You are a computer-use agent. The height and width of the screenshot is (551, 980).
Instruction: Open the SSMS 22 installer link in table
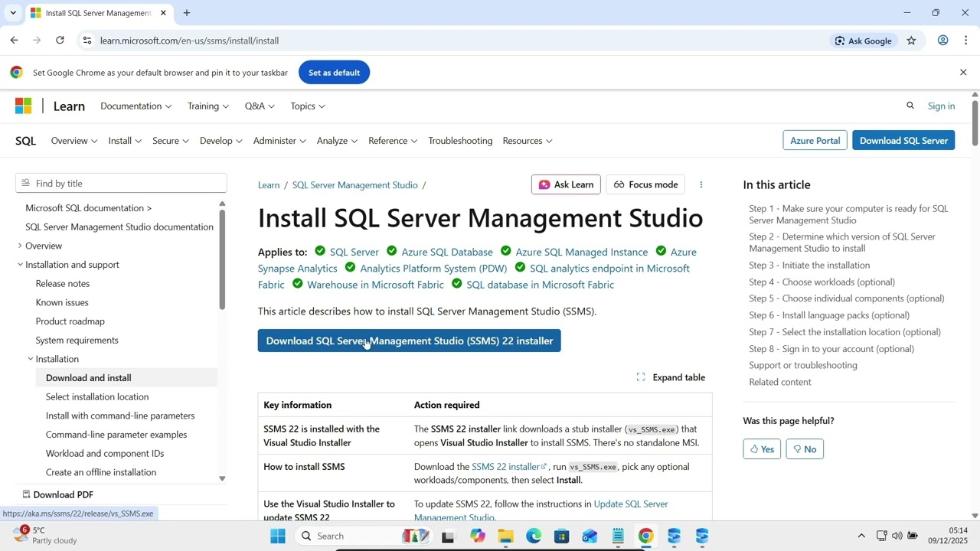pos(509,467)
